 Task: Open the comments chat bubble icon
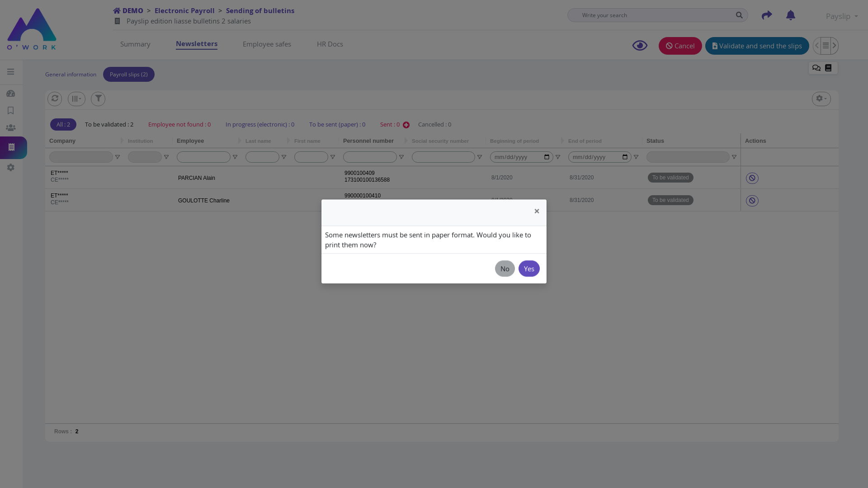coord(816,68)
